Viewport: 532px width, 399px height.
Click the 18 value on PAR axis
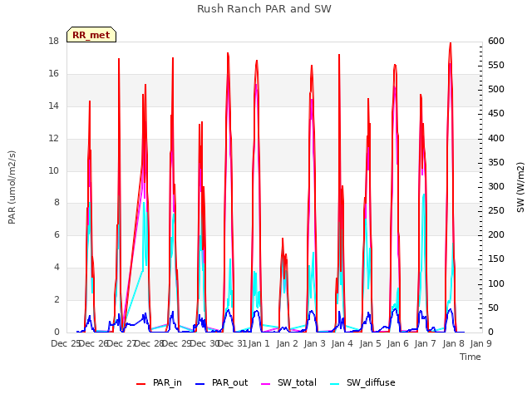[x=53, y=41]
